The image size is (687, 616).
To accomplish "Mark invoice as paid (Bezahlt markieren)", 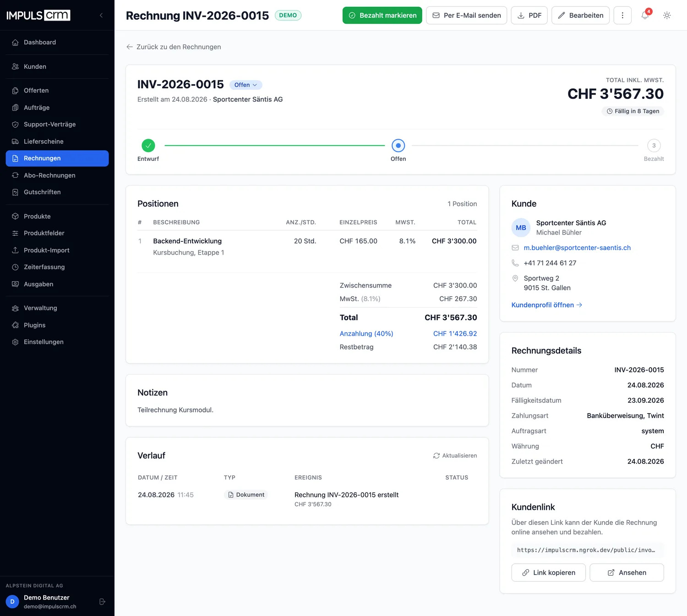I will point(382,15).
